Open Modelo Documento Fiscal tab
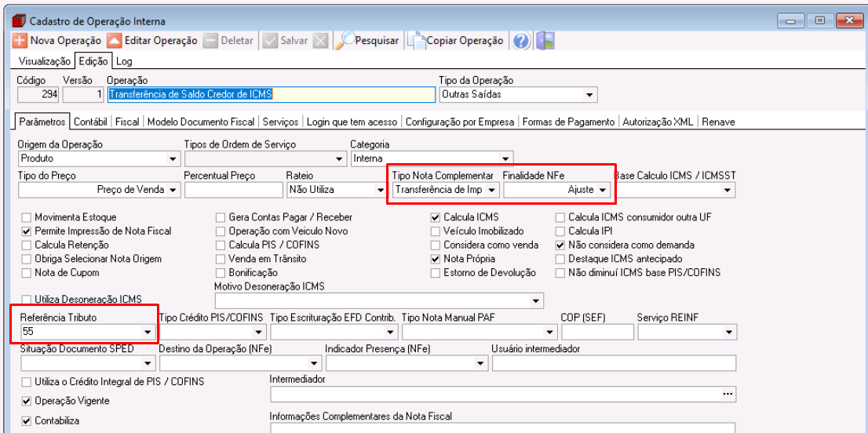This screenshot has width=868, height=433. [x=201, y=122]
